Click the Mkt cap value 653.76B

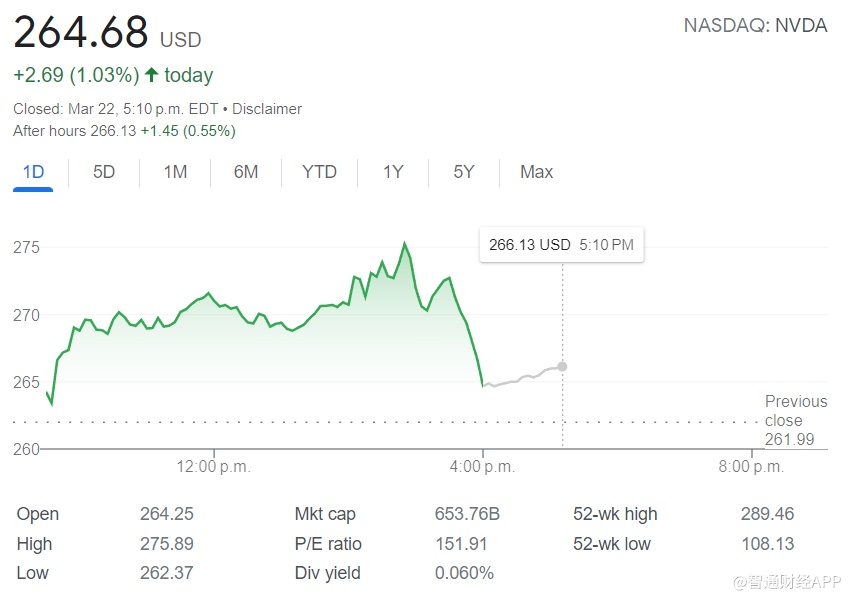coord(467,514)
